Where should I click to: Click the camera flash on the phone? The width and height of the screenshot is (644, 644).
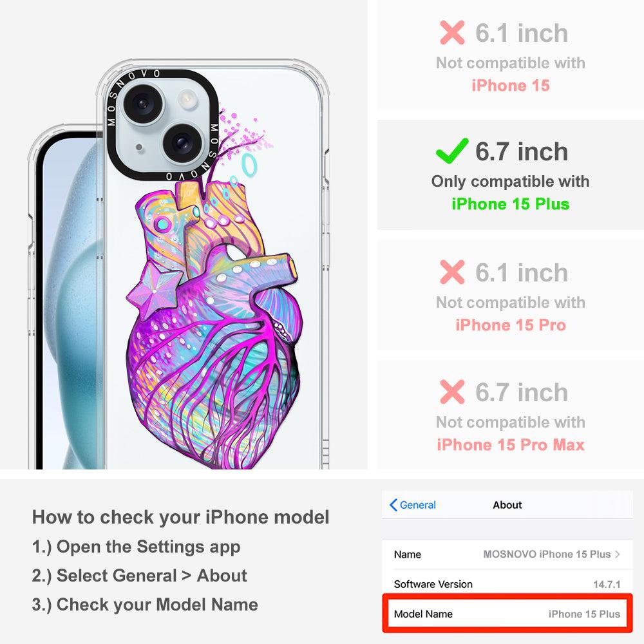(x=187, y=99)
